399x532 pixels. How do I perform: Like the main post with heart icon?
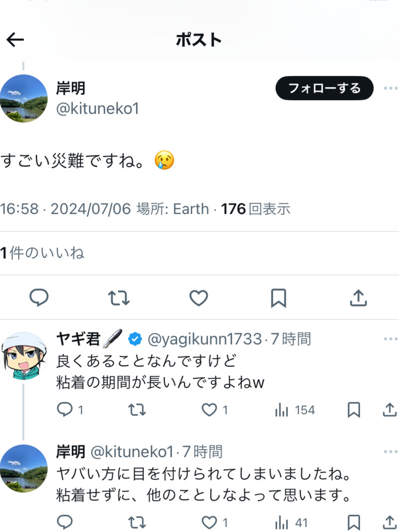tap(199, 298)
